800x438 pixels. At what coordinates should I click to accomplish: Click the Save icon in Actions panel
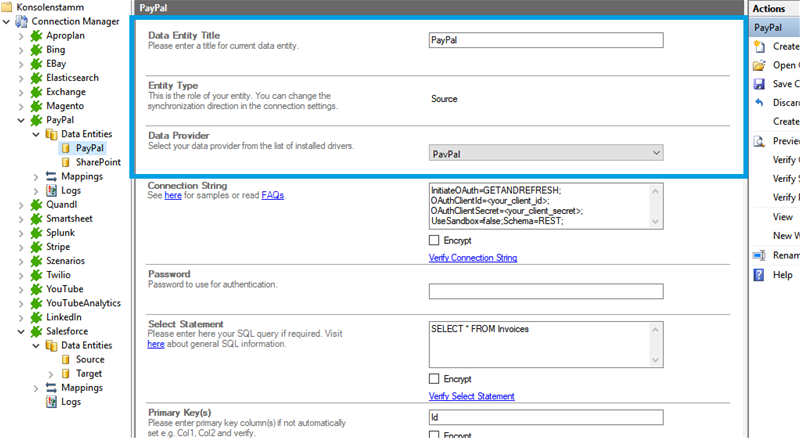tap(760, 84)
